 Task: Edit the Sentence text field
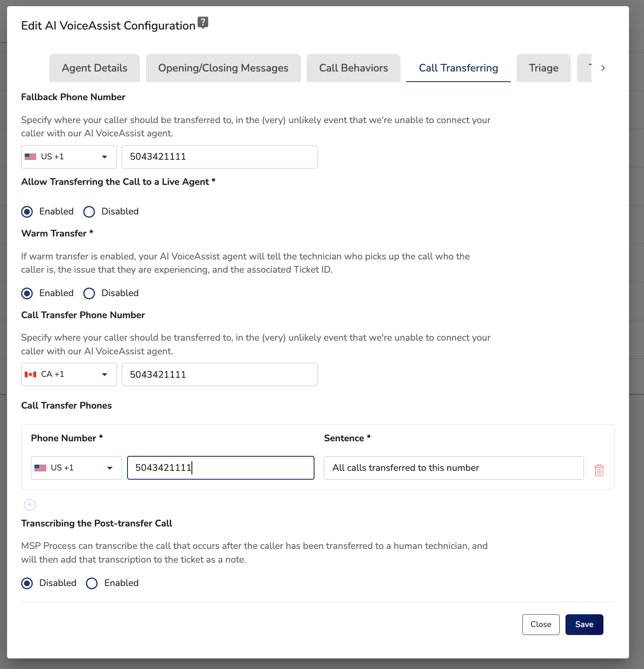coord(453,468)
